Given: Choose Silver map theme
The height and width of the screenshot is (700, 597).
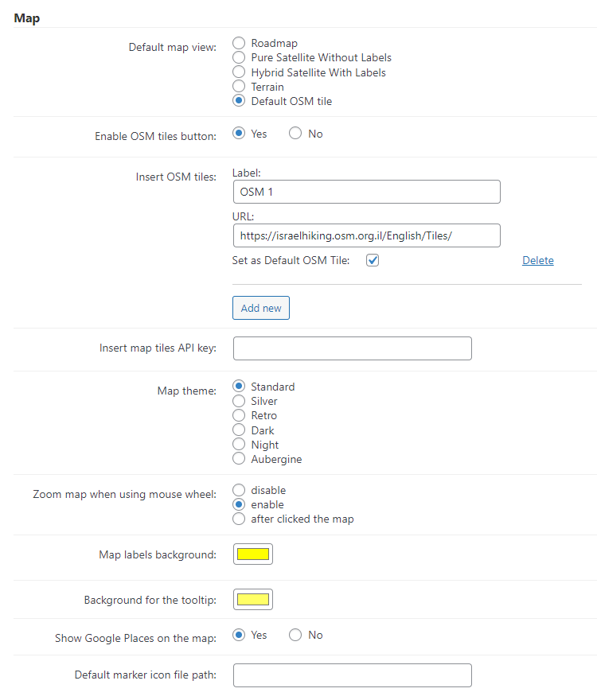Looking at the screenshot, I should (239, 400).
